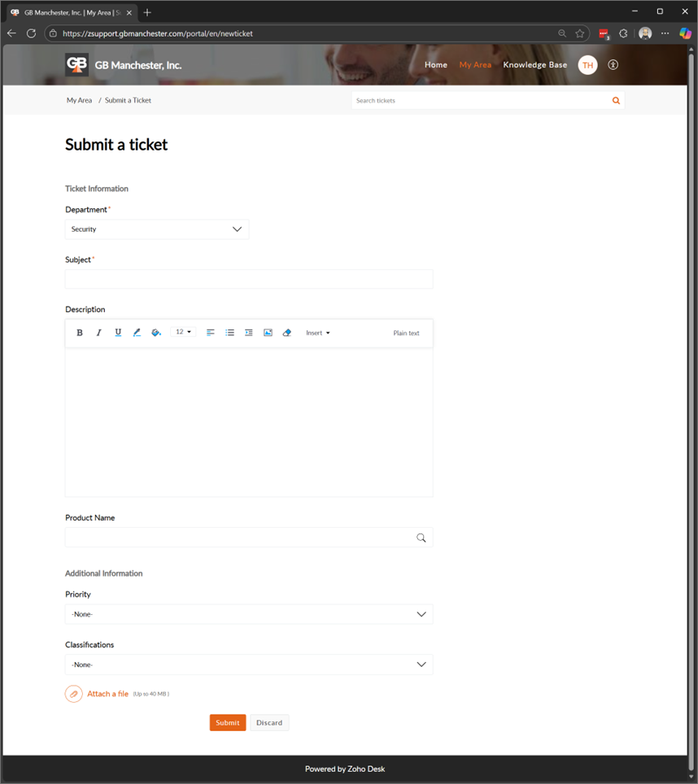
Task: Expand the Priority dropdown
Action: click(x=249, y=614)
